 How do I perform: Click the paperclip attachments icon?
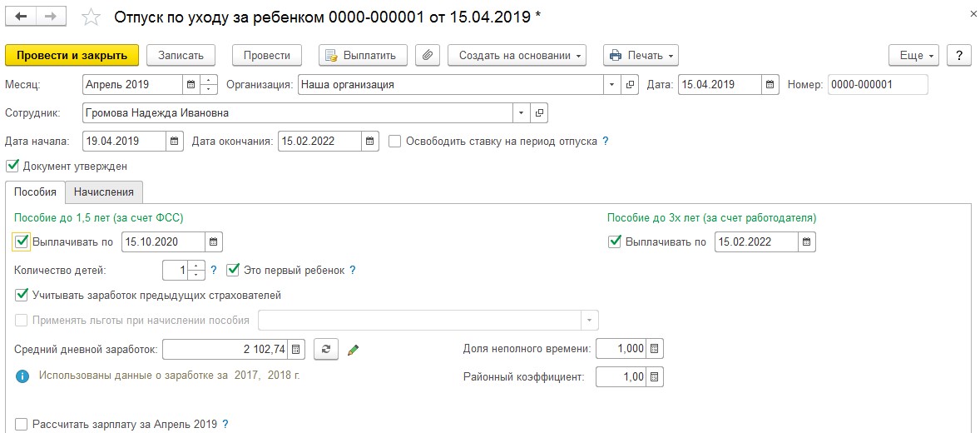click(x=427, y=56)
